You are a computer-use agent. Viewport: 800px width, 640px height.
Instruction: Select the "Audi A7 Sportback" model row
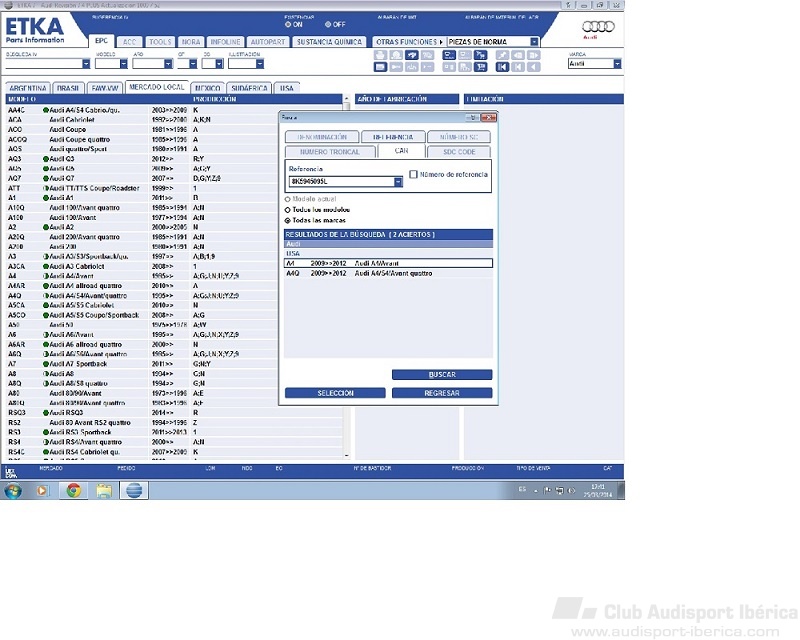(x=175, y=364)
